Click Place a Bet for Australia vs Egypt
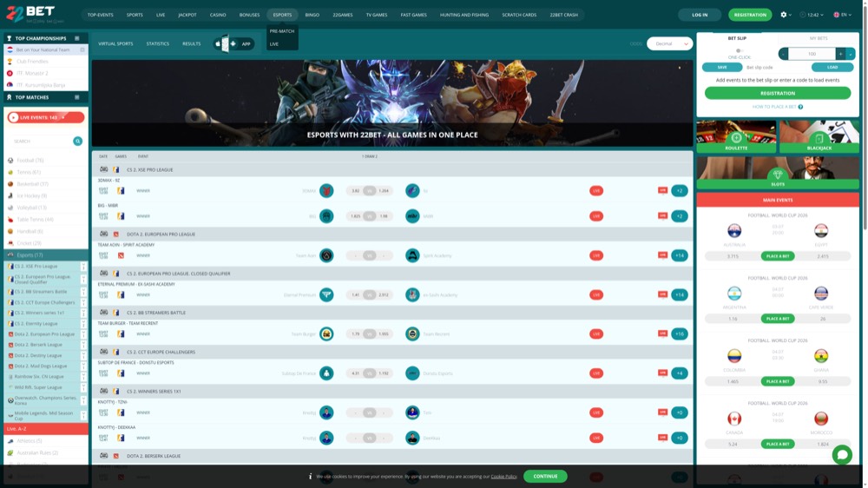 [x=778, y=256]
